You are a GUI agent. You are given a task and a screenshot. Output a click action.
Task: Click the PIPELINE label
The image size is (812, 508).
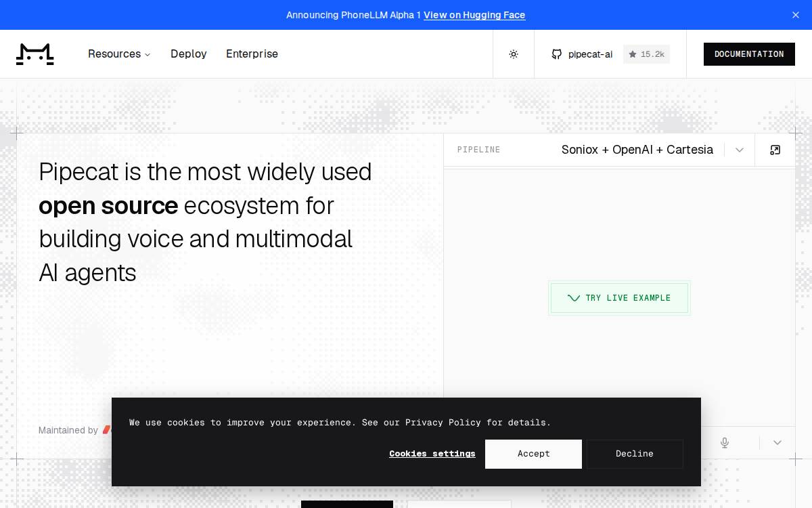478,150
